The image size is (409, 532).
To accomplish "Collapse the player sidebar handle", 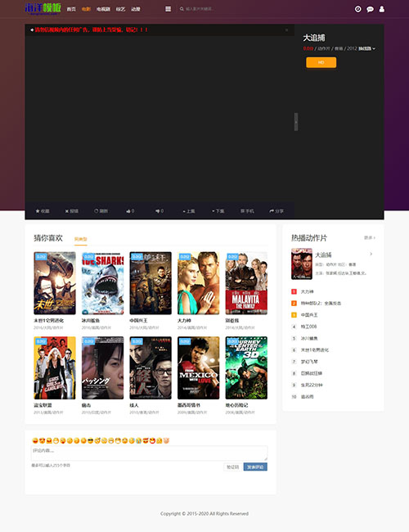I will [296, 122].
